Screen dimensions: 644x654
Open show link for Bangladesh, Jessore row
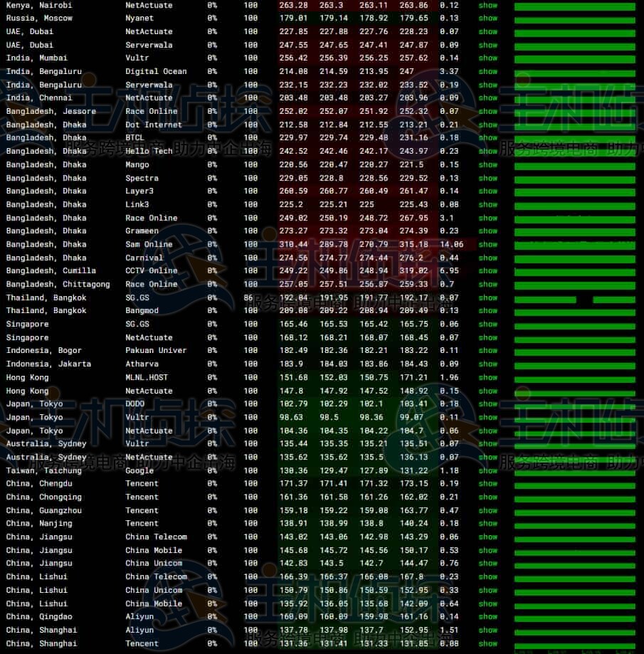[x=488, y=112]
